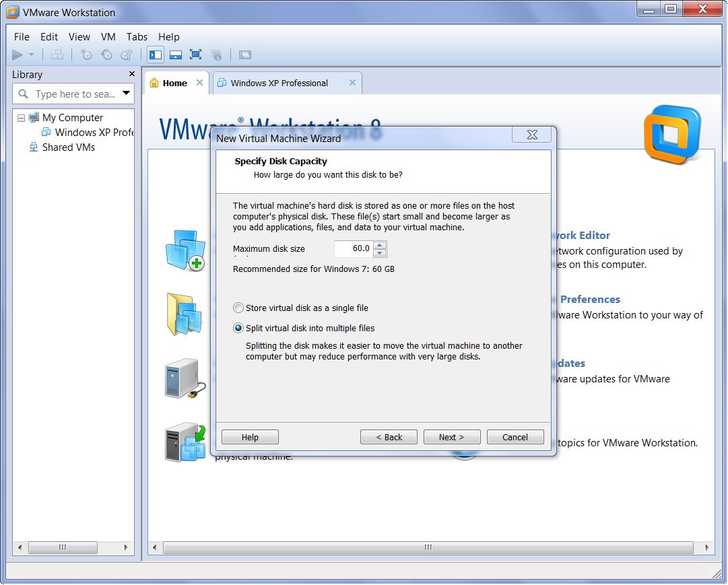
Task: Close the New Virtual Machine Wizard dialog
Action: point(532,135)
